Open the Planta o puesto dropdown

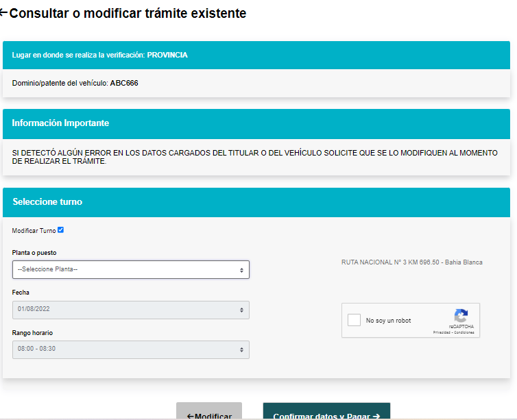pos(131,269)
